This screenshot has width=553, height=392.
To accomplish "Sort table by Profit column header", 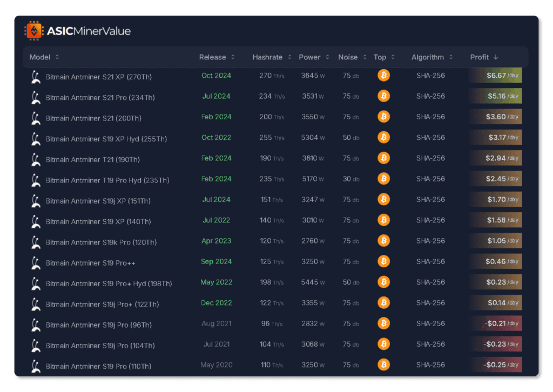I will pyautogui.click(x=484, y=57).
